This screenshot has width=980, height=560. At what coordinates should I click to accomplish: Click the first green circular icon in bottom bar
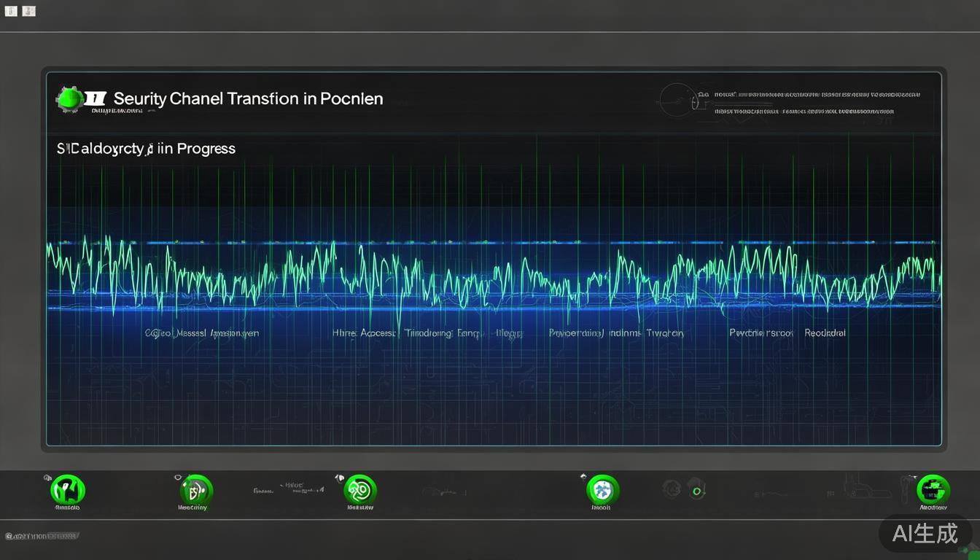coord(68,489)
